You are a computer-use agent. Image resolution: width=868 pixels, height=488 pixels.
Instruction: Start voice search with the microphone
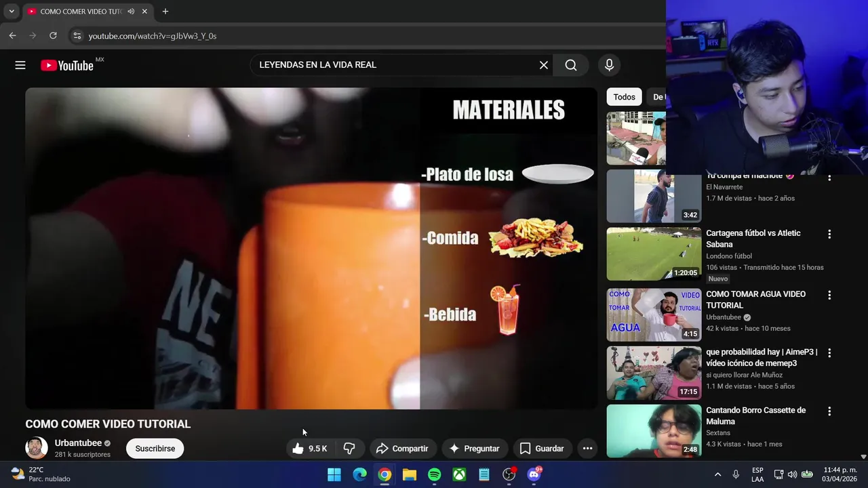(x=609, y=65)
